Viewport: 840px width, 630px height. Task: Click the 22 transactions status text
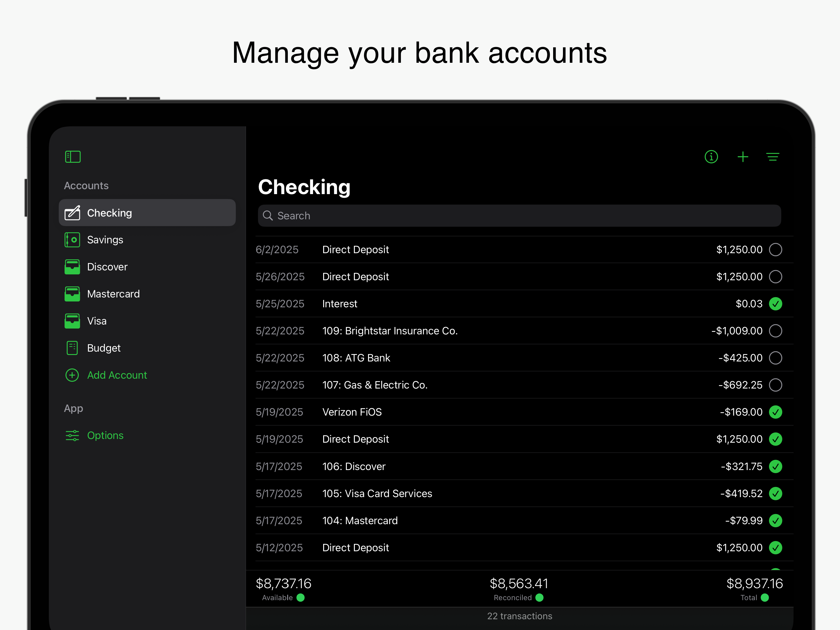coord(520,616)
